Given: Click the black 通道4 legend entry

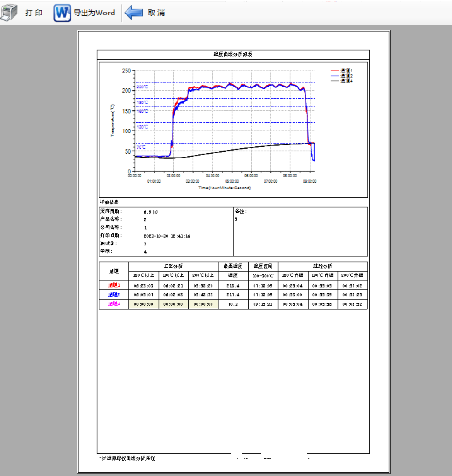Looking at the screenshot, I should (x=346, y=81).
